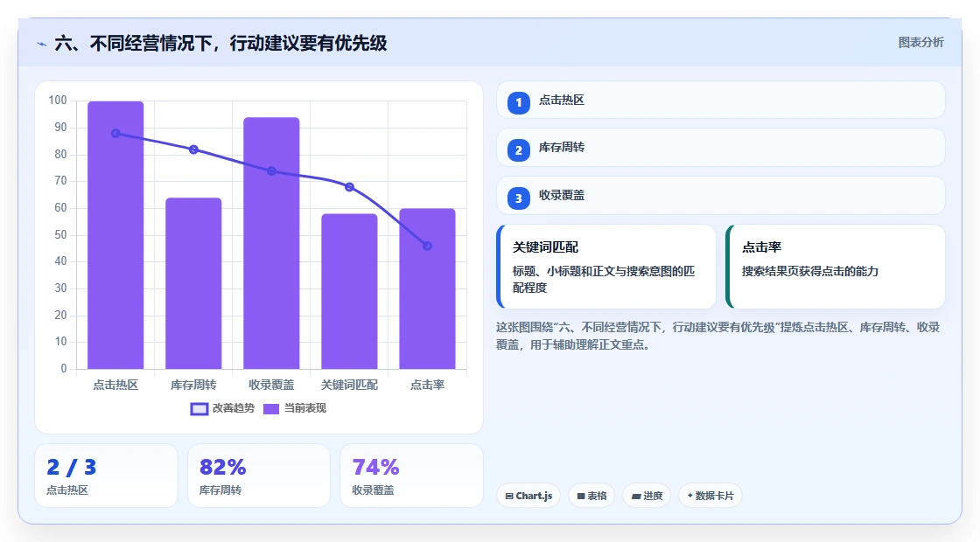Click the 82% 库存周转 stat card

click(259, 476)
